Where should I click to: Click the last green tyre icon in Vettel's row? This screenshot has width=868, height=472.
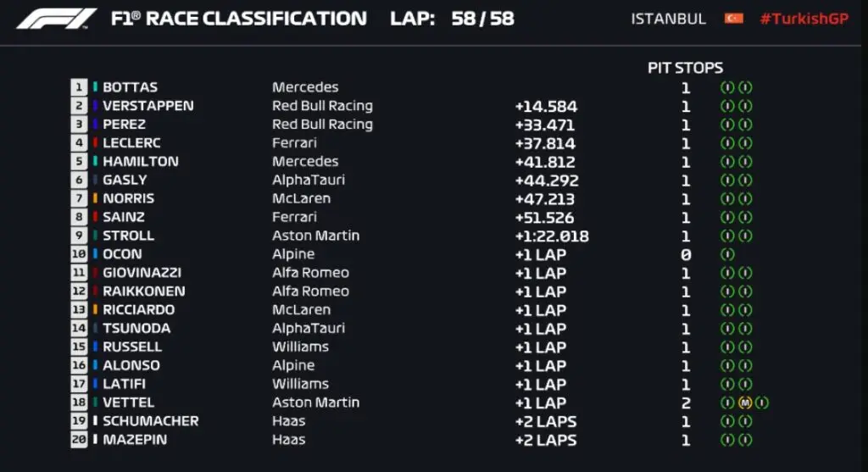762,403
